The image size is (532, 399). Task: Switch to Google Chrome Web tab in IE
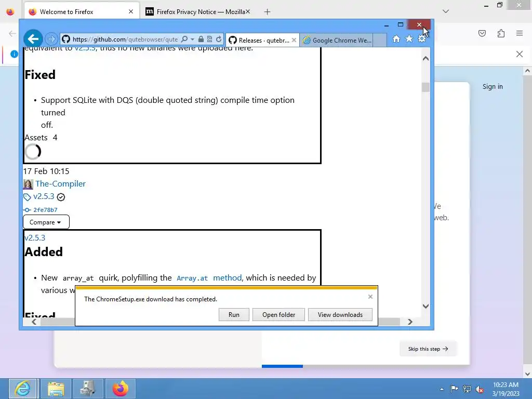[337, 41]
